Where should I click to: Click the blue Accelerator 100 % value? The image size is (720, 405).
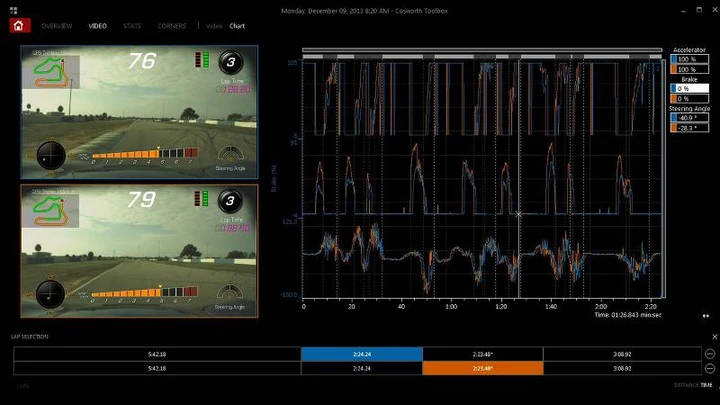689,59
